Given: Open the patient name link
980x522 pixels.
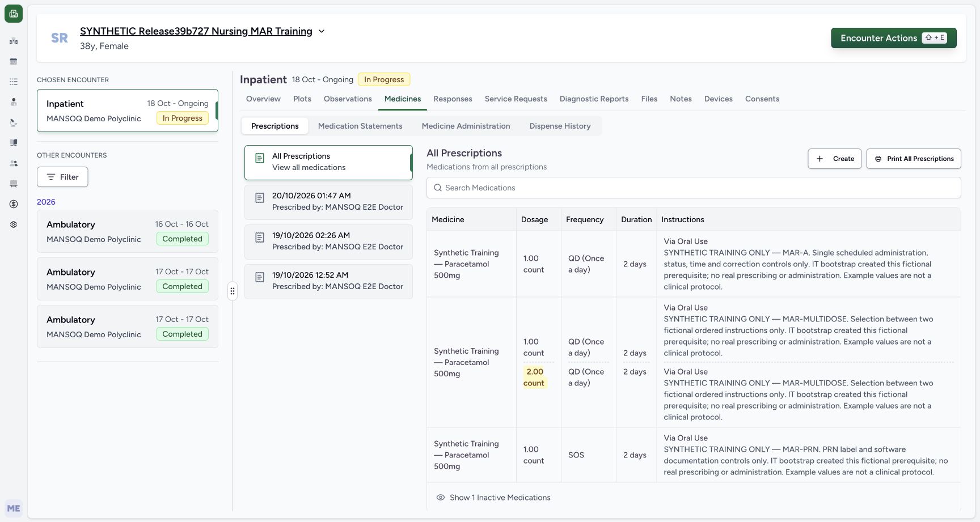Looking at the screenshot, I should click(196, 31).
